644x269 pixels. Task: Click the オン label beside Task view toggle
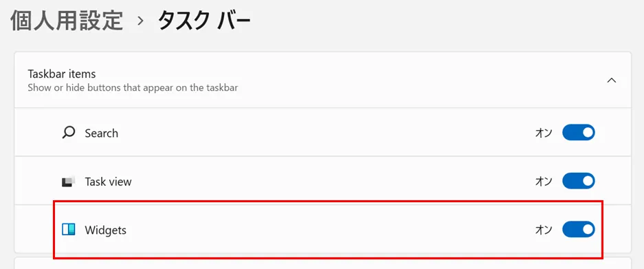click(544, 182)
